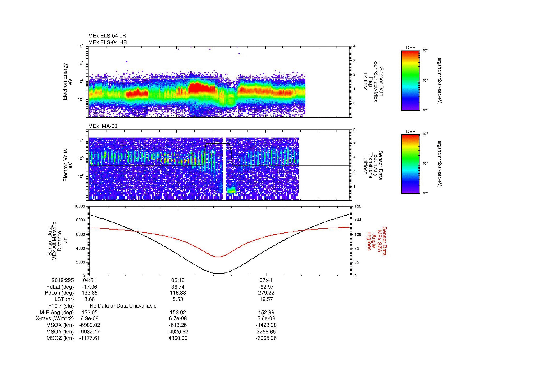The width and height of the screenshot is (555, 392).
Task: Click MSOZ value '-1177.61'
Action: [x=89, y=338]
